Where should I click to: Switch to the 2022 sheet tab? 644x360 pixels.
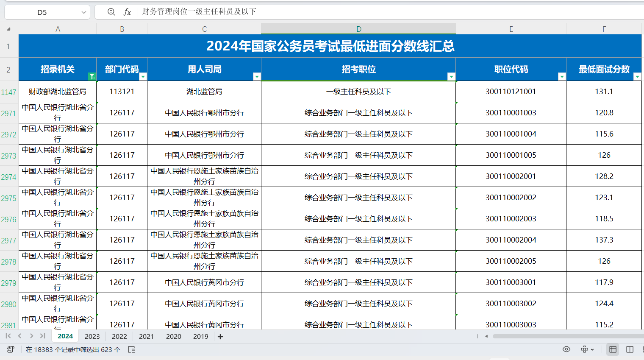click(x=119, y=336)
